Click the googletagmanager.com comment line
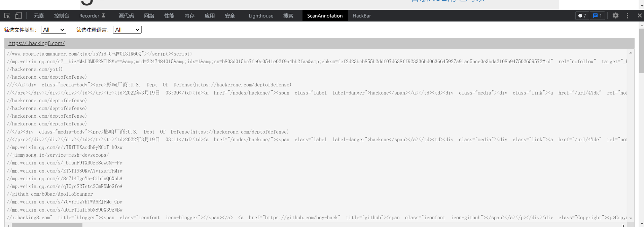 click(100, 54)
